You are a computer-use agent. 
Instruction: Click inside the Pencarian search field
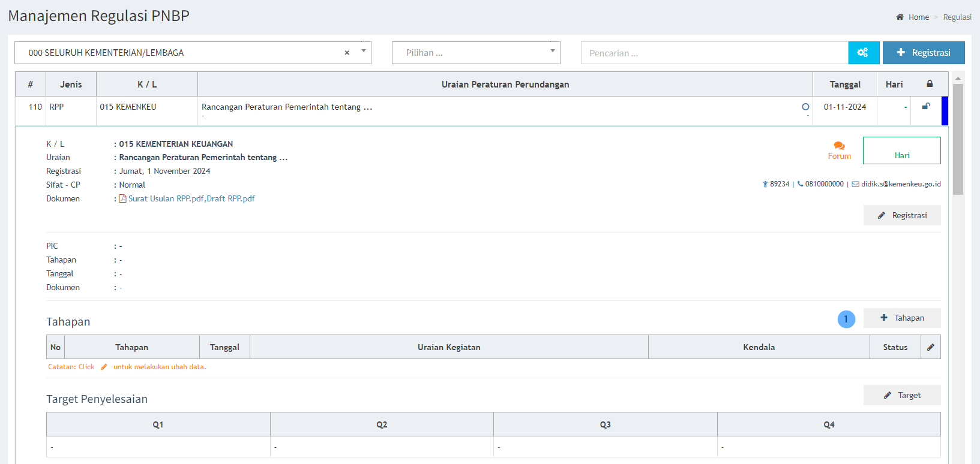(714, 53)
